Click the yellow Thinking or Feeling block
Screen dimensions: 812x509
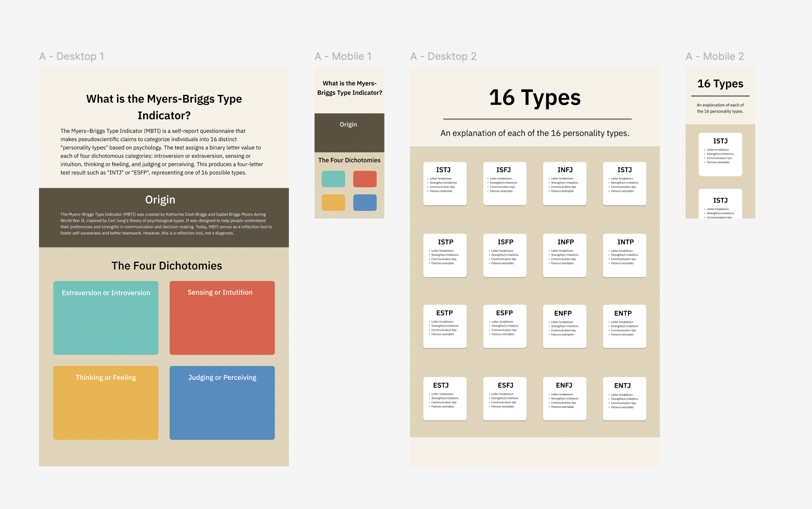105,403
